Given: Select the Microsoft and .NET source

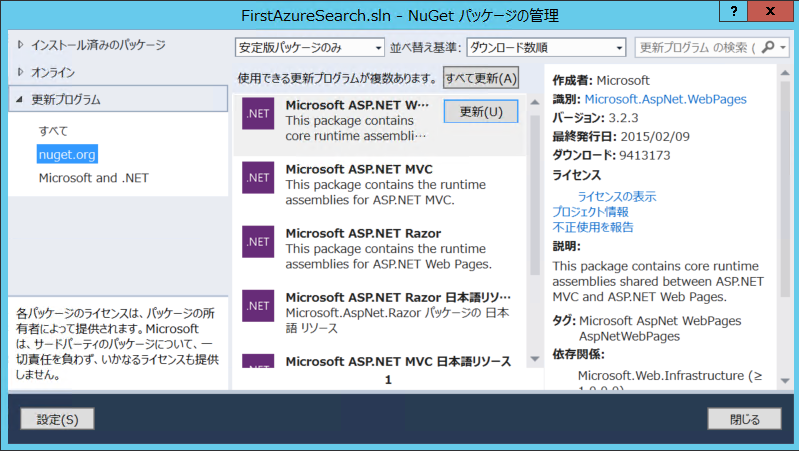Looking at the screenshot, I should [94, 178].
